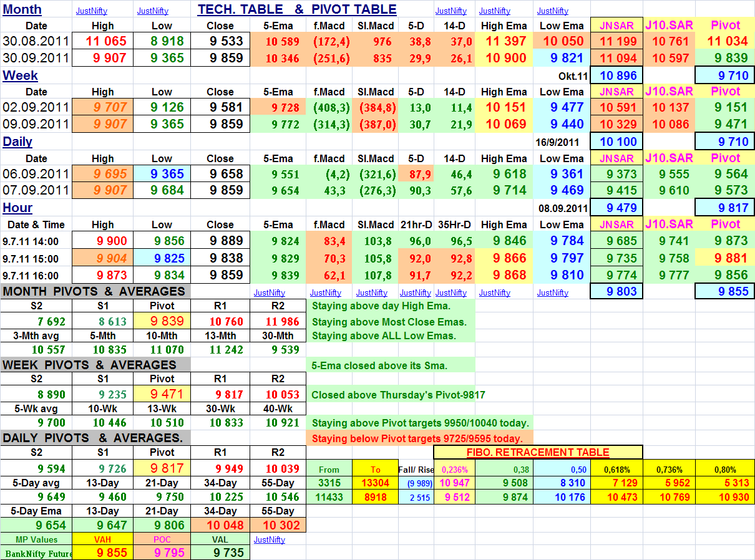Viewport: 755px width, 560px height.
Task: Click the underlined 'Week' section heading
Action: coord(20,75)
